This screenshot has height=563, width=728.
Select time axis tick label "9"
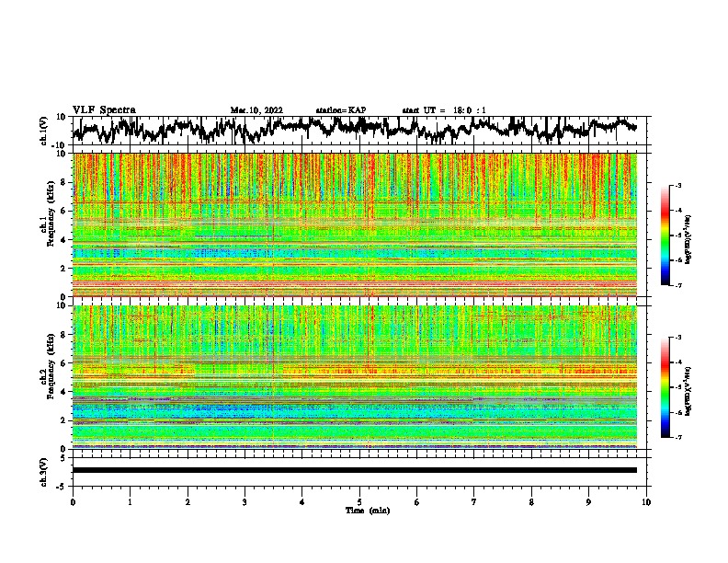pos(588,502)
